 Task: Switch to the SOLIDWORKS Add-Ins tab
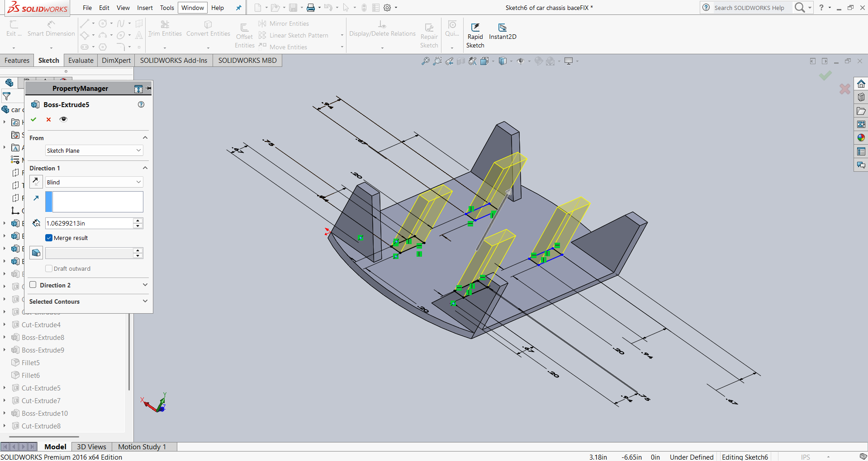point(174,61)
